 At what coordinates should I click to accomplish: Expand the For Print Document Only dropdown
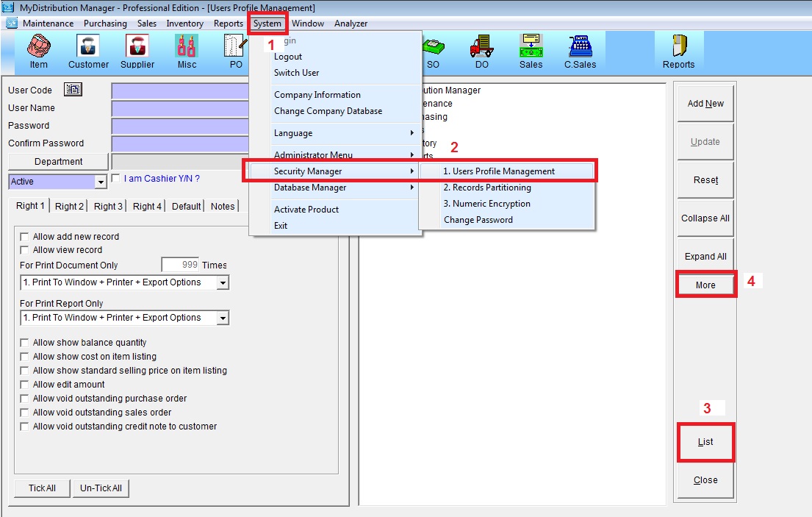[223, 282]
